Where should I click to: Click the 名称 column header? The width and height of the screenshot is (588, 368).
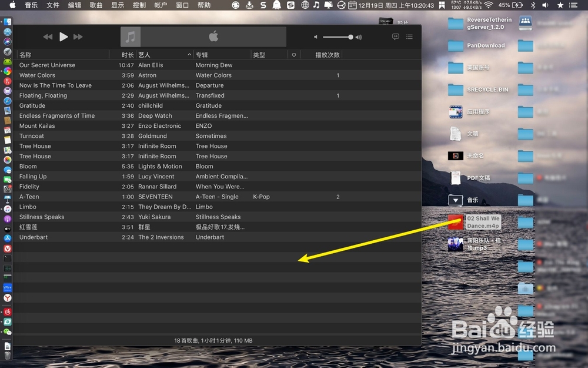pyautogui.click(x=26, y=54)
